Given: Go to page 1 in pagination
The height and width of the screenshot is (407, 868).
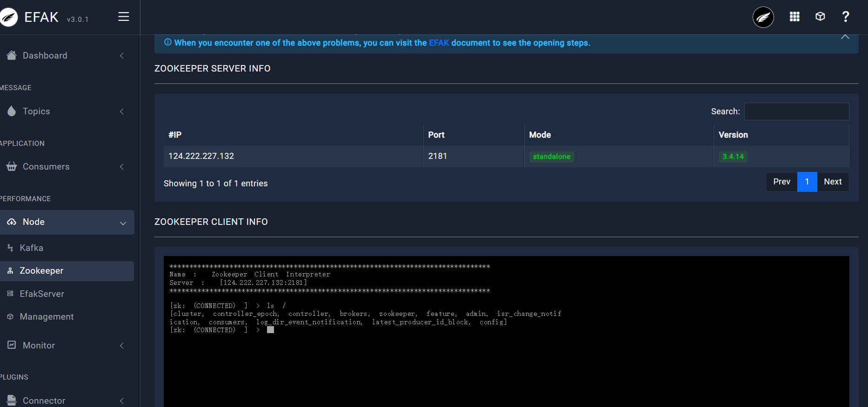Looking at the screenshot, I should point(807,182).
